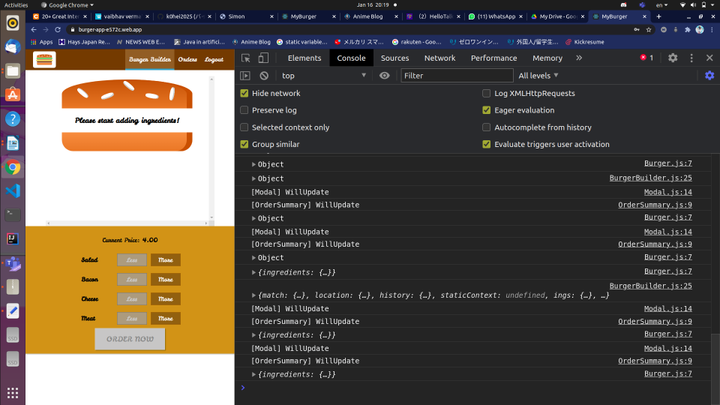Toggle the device toolbar icon
Viewport: 720px width, 405px height.
pyautogui.click(x=263, y=58)
